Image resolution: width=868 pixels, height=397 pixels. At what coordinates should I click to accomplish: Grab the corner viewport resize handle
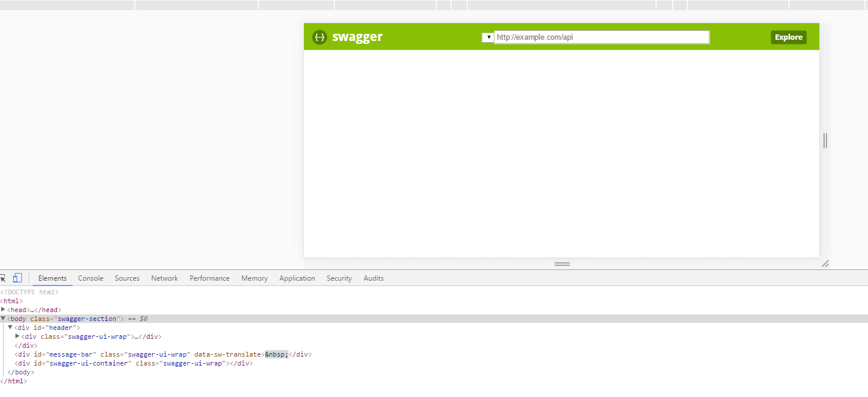(x=825, y=263)
